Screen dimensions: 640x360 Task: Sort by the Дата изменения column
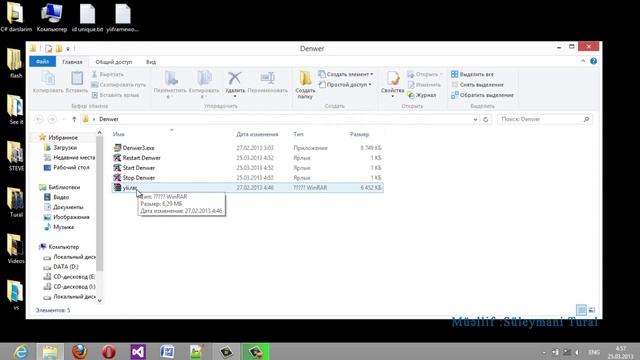click(x=257, y=134)
